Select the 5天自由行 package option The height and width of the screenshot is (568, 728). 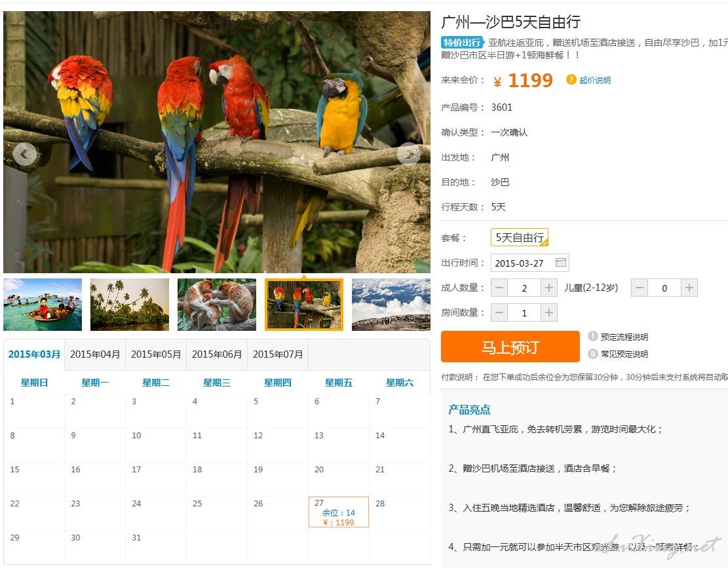520,237
